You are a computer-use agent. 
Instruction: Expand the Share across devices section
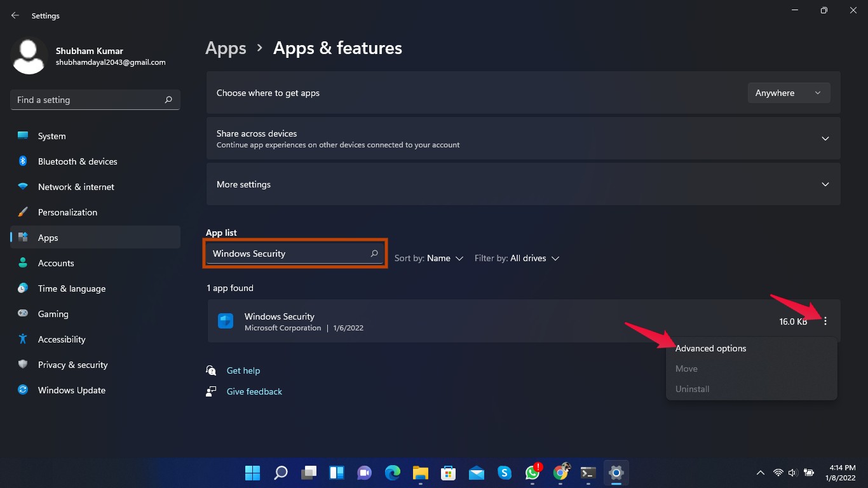point(524,139)
